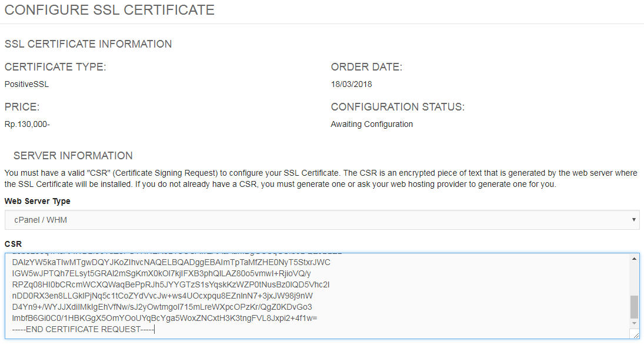Click the Web Server Type label

37,200
